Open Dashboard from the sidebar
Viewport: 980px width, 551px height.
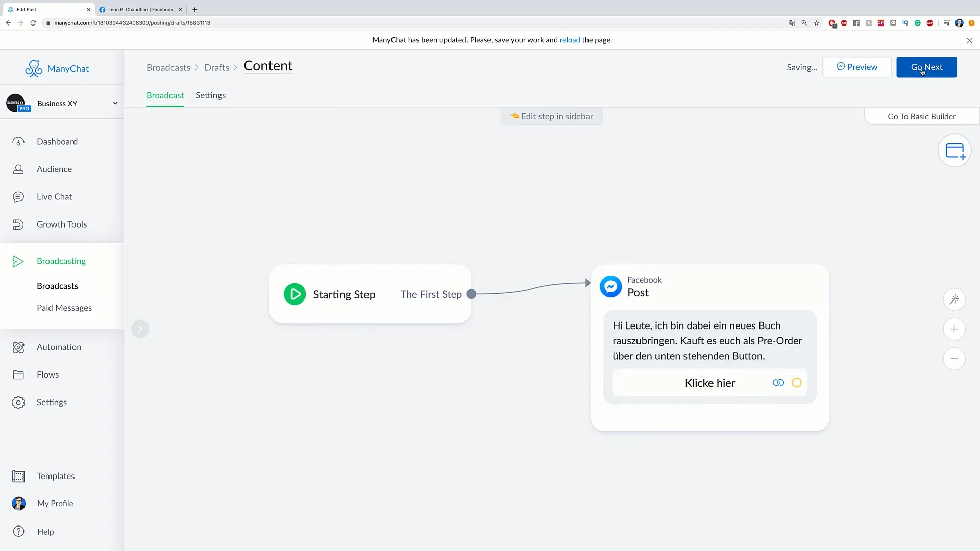[x=57, y=141]
